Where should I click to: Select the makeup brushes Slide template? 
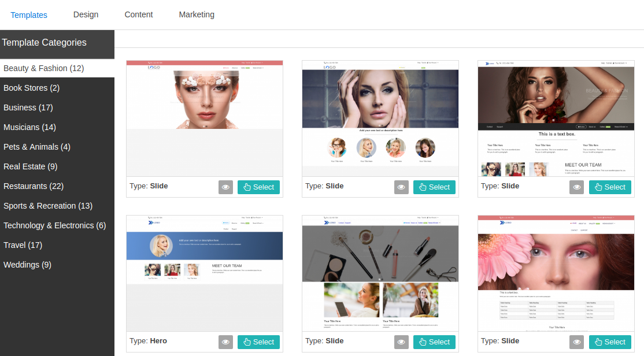[434, 342]
